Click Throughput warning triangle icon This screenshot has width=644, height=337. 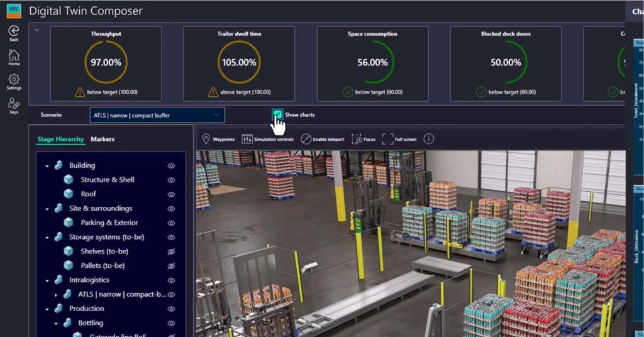(80, 92)
